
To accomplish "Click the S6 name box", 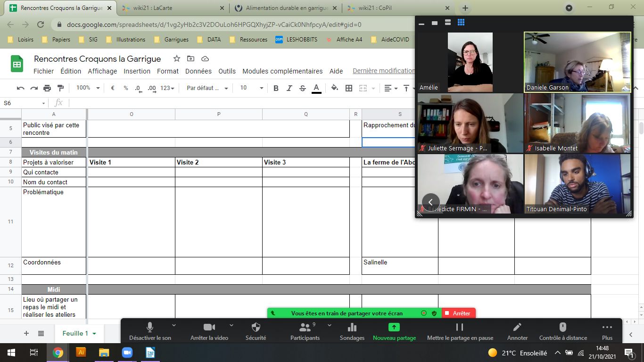I will coord(24,103).
